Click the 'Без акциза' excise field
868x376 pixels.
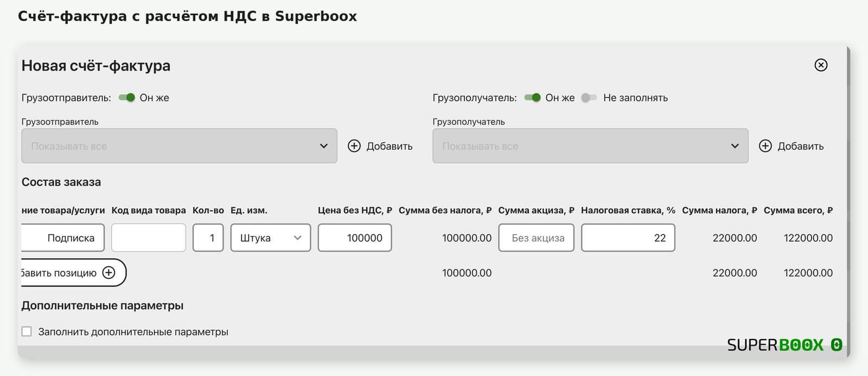(x=536, y=238)
